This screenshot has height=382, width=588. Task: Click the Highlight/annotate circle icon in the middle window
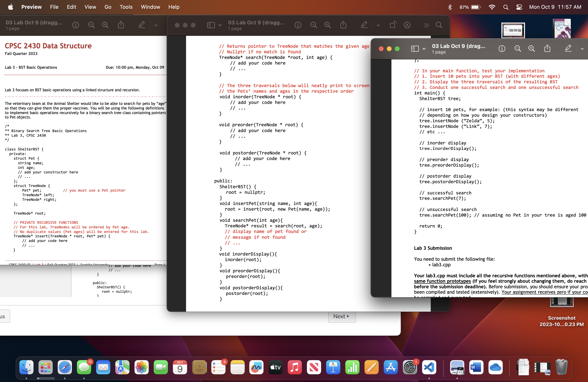[x=407, y=25]
